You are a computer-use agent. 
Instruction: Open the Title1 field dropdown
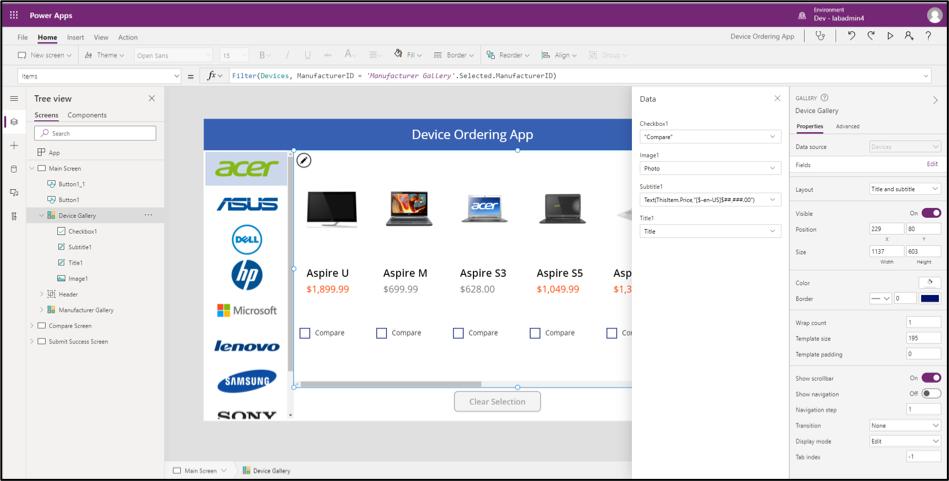(x=711, y=231)
